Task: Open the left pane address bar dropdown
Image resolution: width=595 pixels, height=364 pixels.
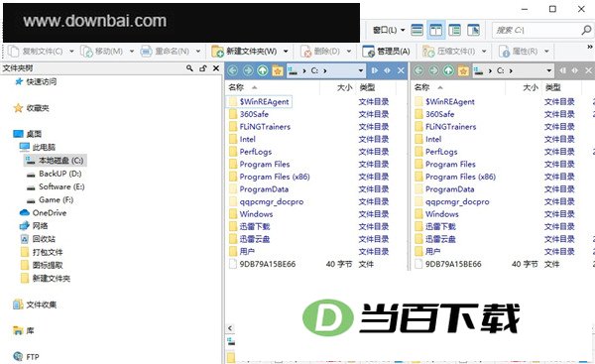Action: point(361,70)
